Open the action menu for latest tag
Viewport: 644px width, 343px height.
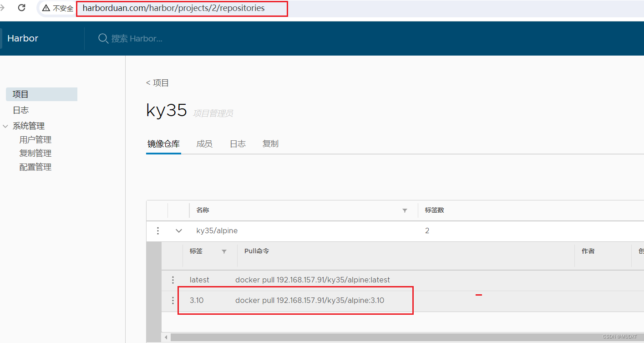(173, 280)
